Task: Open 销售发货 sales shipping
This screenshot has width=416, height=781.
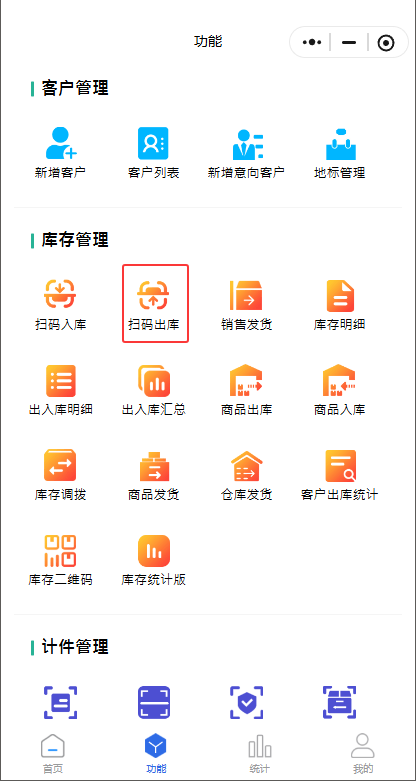Action: click(x=247, y=295)
